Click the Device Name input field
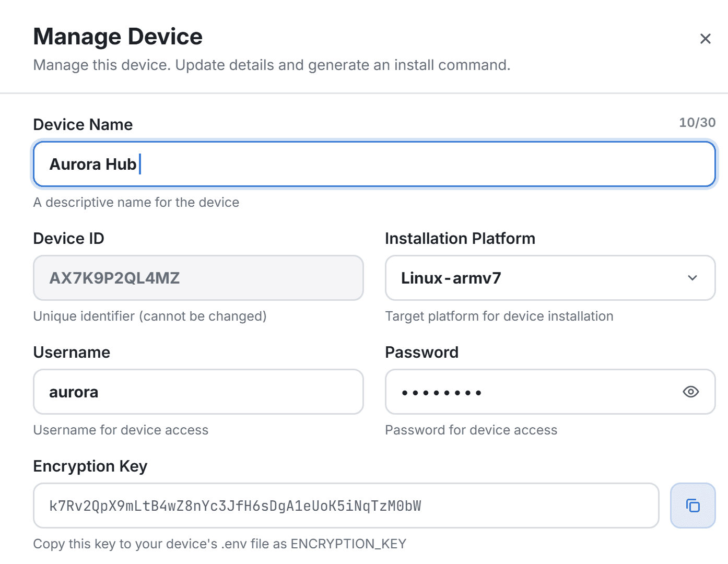 [x=374, y=164]
